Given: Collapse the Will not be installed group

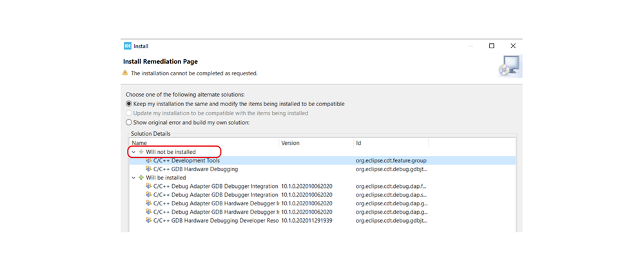Looking at the screenshot, I should (133, 152).
